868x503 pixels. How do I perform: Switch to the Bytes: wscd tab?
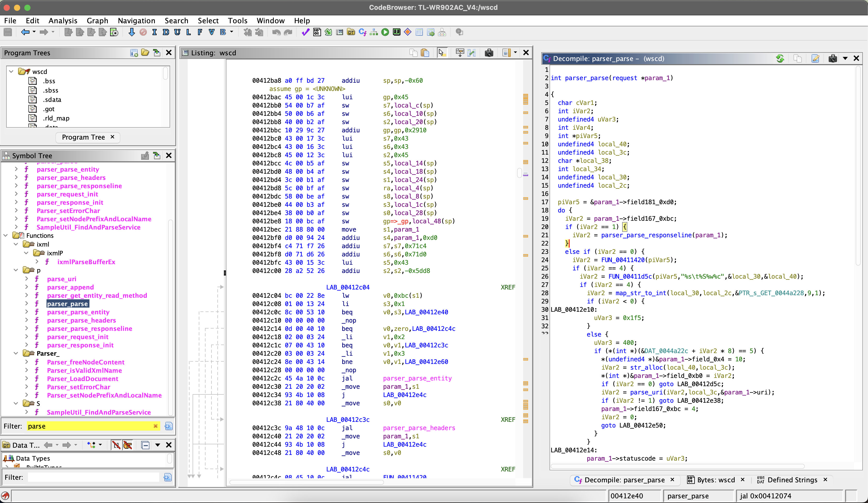[716, 480]
